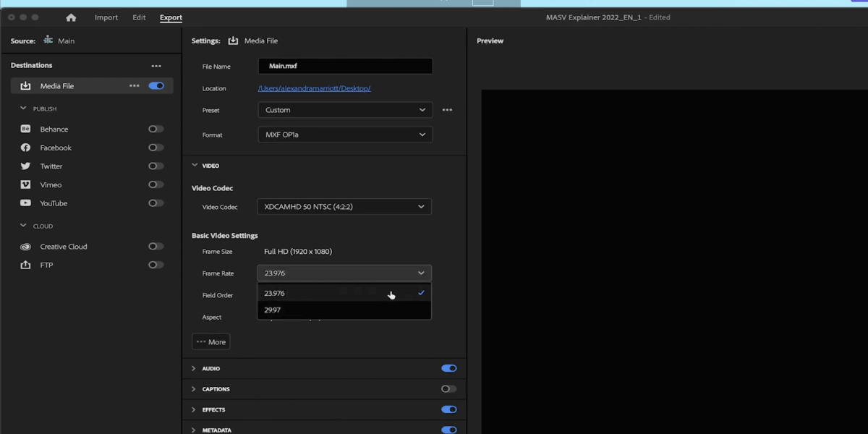Viewport: 868px width, 434px height.
Task: Click the Creative Cloud destination label
Action: (x=64, y=247)
